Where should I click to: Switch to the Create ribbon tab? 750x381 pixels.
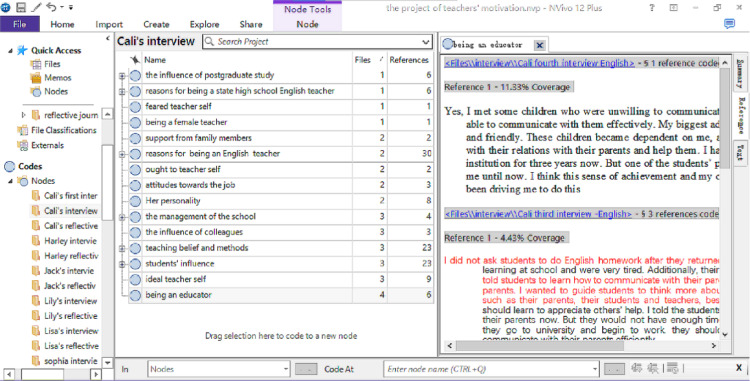(x=156, y=24)
